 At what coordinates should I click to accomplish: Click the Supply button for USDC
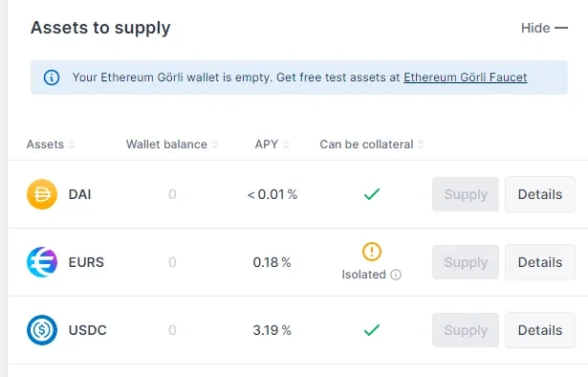pos(466,330)
